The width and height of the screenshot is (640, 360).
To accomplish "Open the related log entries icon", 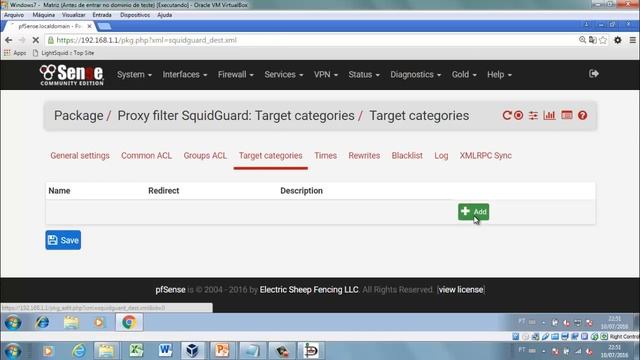I will point(567,116).
